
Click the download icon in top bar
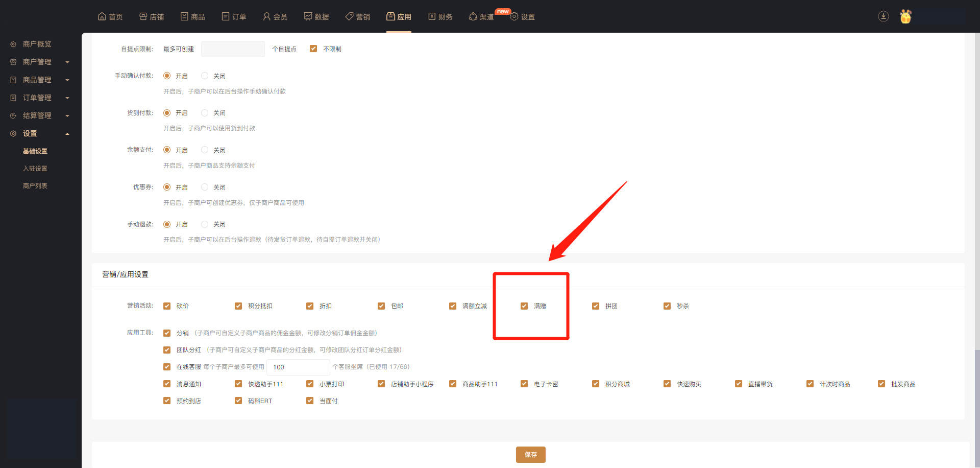883,16
